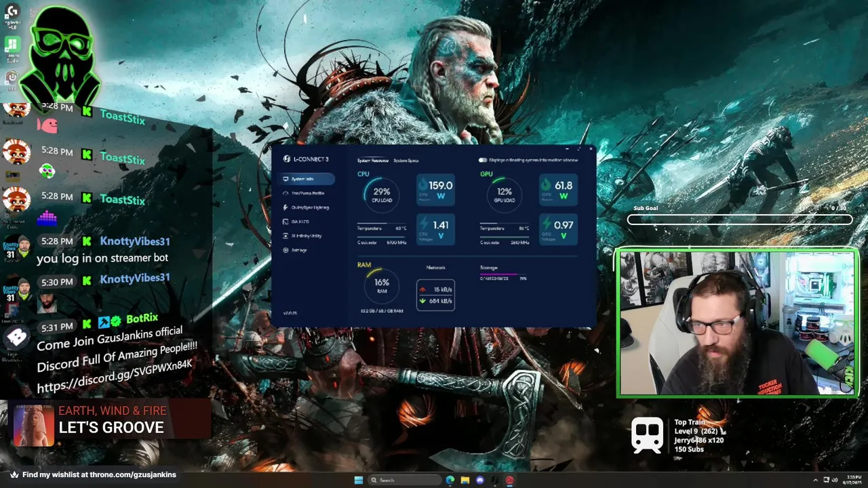Open the green Camera Studio desktop shortcut
The height and width of the screenshot is (488, 868).
12,49
